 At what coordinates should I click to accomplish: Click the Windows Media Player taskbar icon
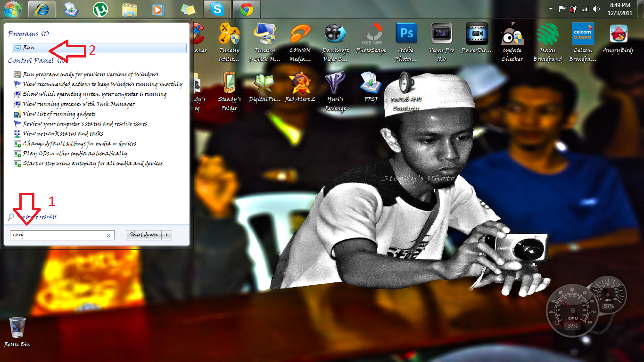[x=158, y=8]
